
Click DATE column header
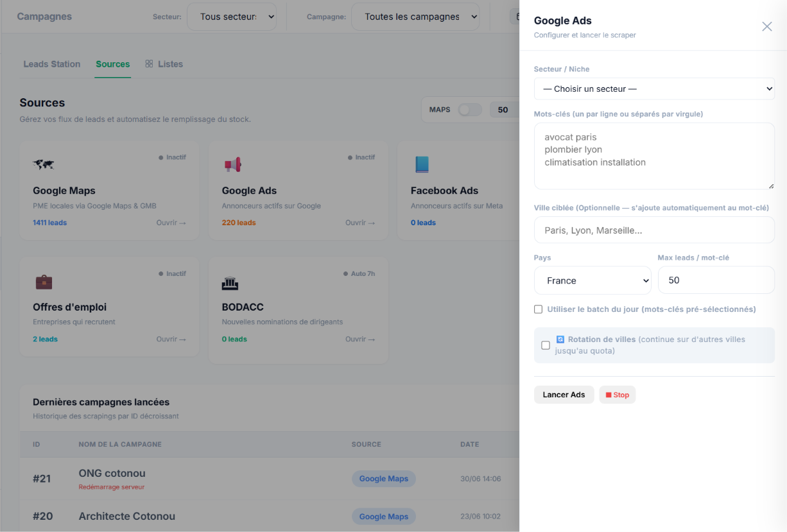tap(469, 444)
